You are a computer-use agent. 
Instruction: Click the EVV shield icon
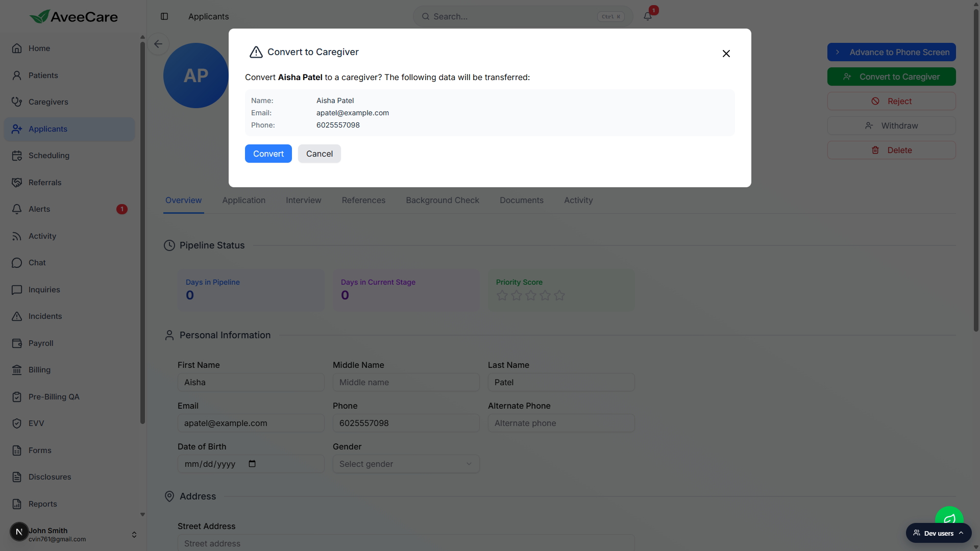[x=17, y=423]
